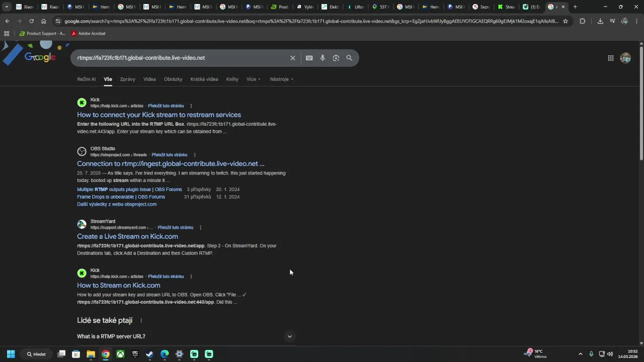This screenshot has width=644, height=362.
Task: Open the weather widget showing 16°C
Action: point(535,354)
